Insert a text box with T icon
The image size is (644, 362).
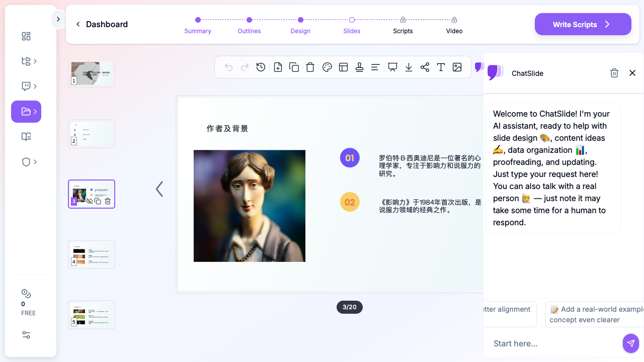tap(441, 67)
